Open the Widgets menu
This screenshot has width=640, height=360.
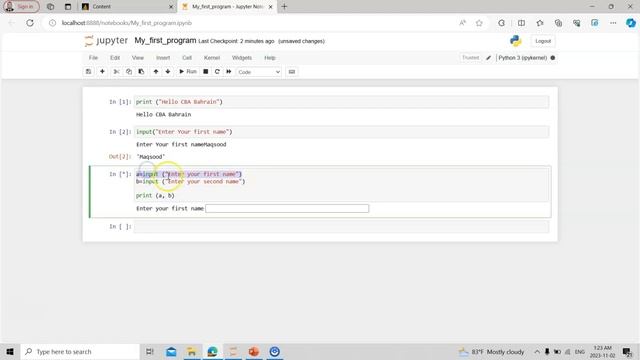click(242, 58)
